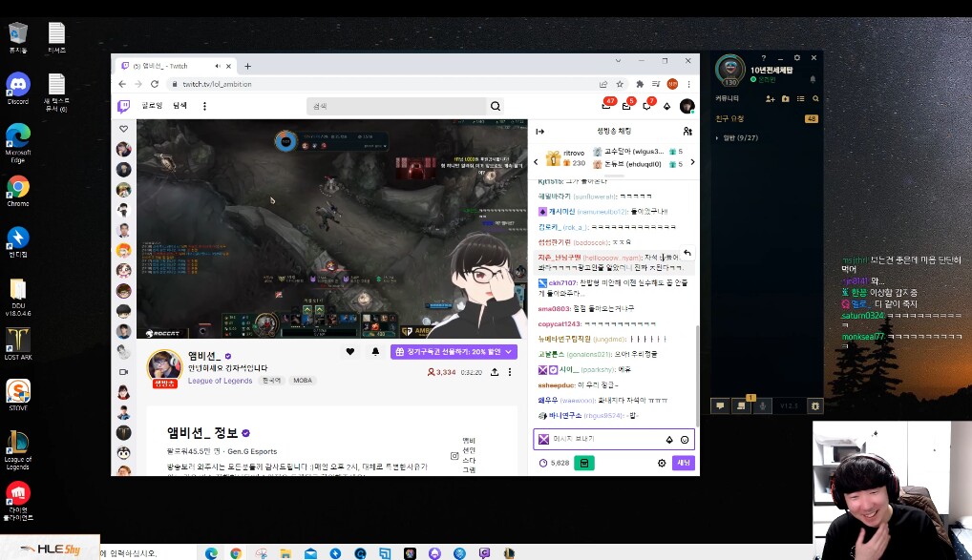Mute the Twitch tab via its speaker icon
The image size is (972, 560).
click(x=217, y=66)
